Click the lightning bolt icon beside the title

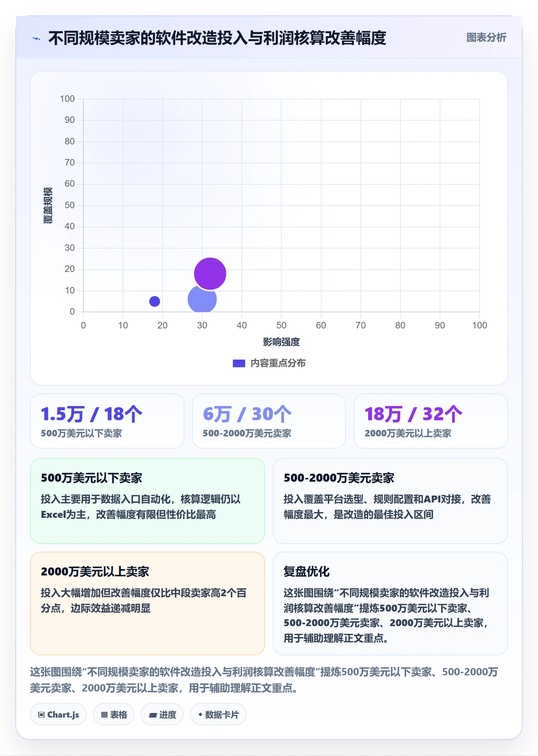coord(37,38)
